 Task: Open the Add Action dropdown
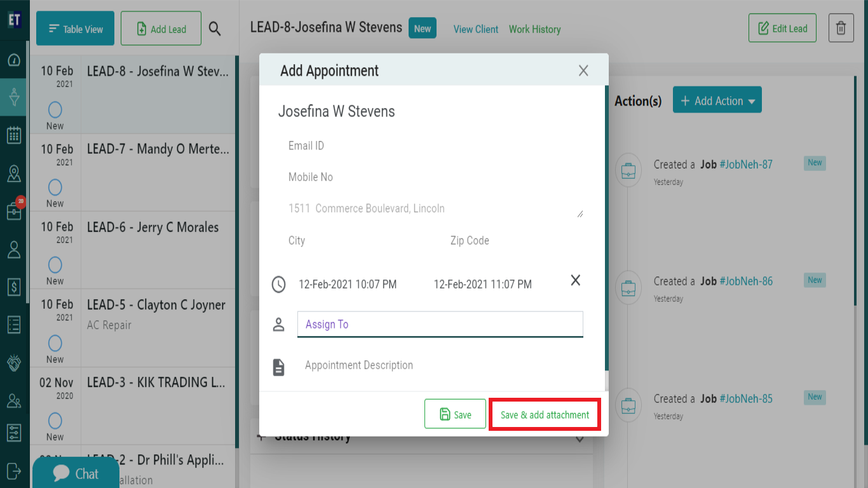click(x=717, y=101)
